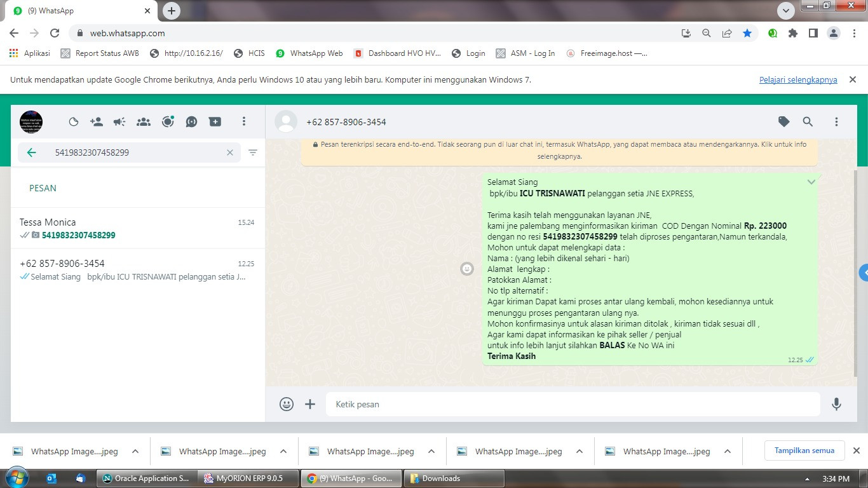Open the sticker icon in sidebar header

point(74,121)
